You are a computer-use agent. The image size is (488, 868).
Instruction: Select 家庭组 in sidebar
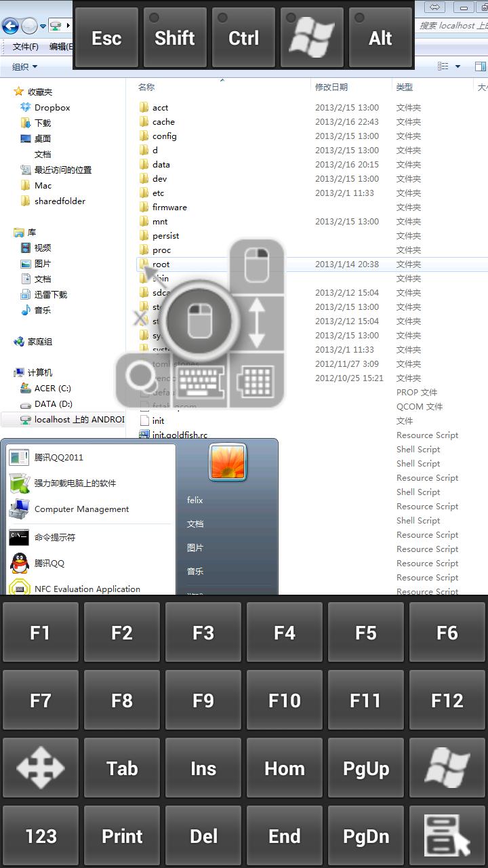tap(39, 342)
